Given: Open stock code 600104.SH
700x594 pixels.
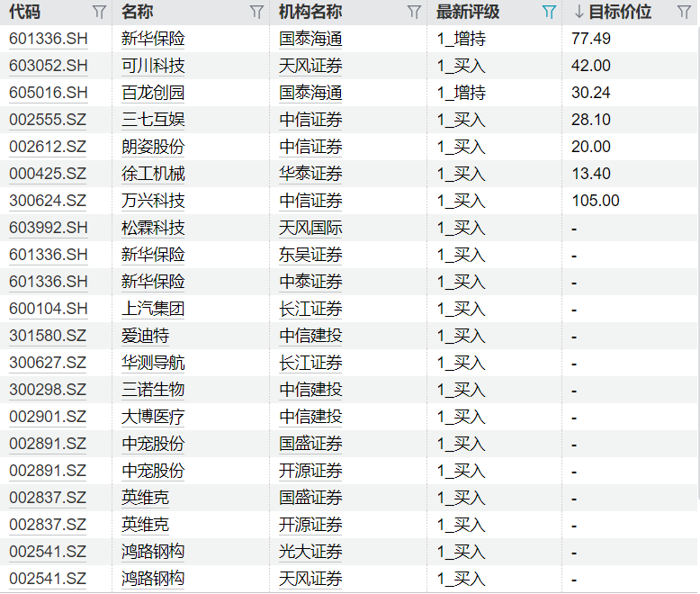Looking at the screenshot, I should point(49,309).
